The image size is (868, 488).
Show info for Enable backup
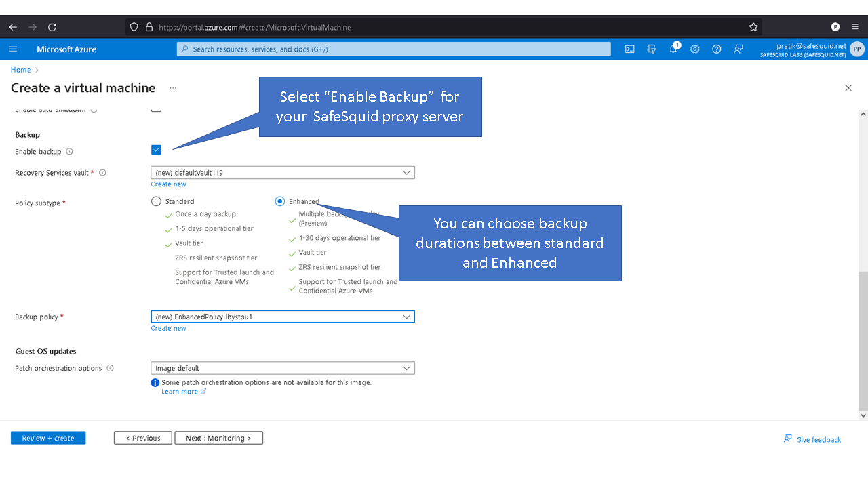[69, 152]
